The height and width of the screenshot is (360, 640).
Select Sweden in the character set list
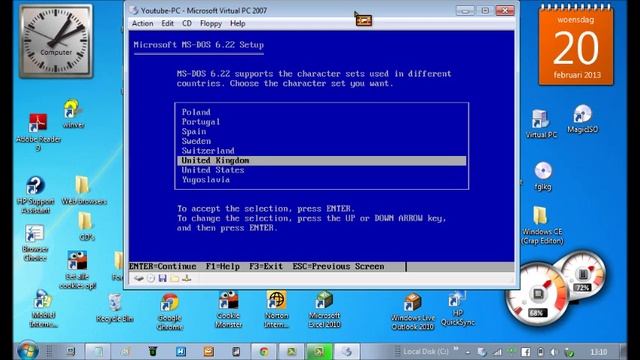[x=196, y=141]
